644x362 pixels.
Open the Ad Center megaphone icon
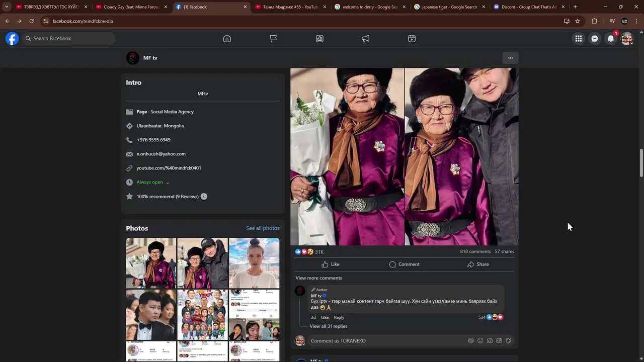pyautogui.click(x=366, y=39)
